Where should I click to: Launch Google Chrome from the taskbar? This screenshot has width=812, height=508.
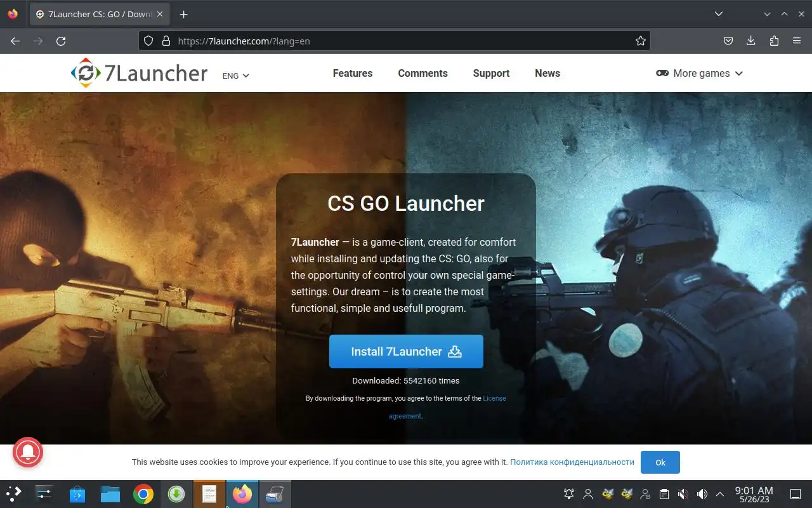click(x=143, y=494)
